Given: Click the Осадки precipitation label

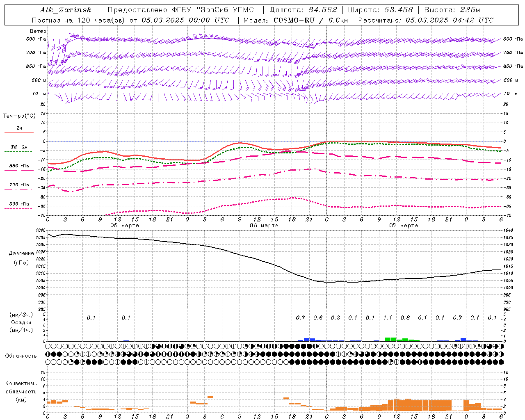Looking at the screenshot, I should coord(21,322).
